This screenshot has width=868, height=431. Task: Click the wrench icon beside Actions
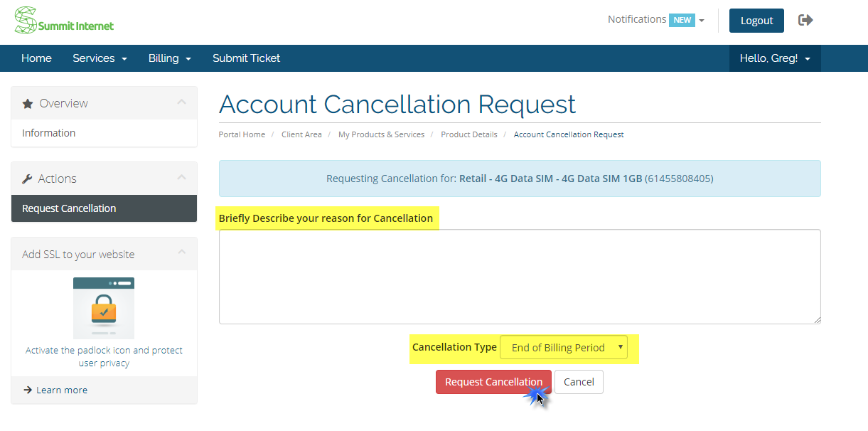[x=28, y=179]
